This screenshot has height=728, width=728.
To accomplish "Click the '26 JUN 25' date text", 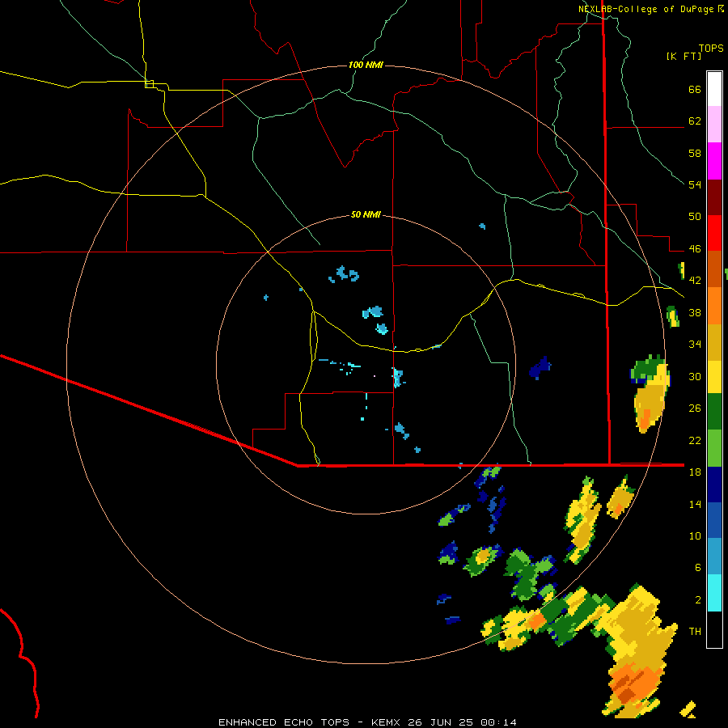I will pos(442,722).
